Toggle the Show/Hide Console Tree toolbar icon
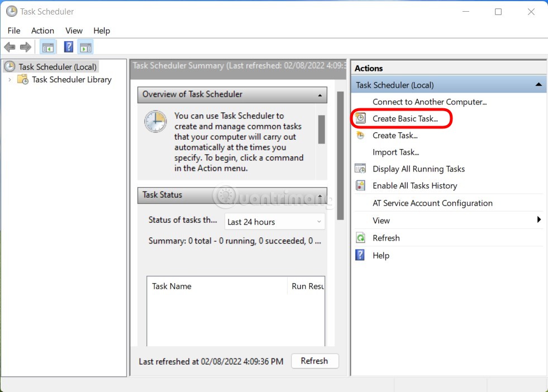Viewport: 548px width, 392px height. [48, 47]
